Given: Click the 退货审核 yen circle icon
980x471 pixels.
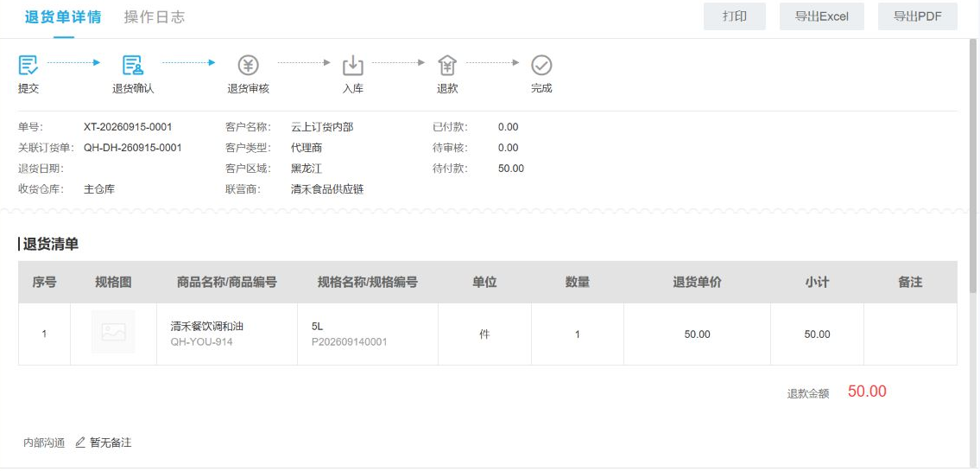Looking at the screenshot, I should coord(248,65).
